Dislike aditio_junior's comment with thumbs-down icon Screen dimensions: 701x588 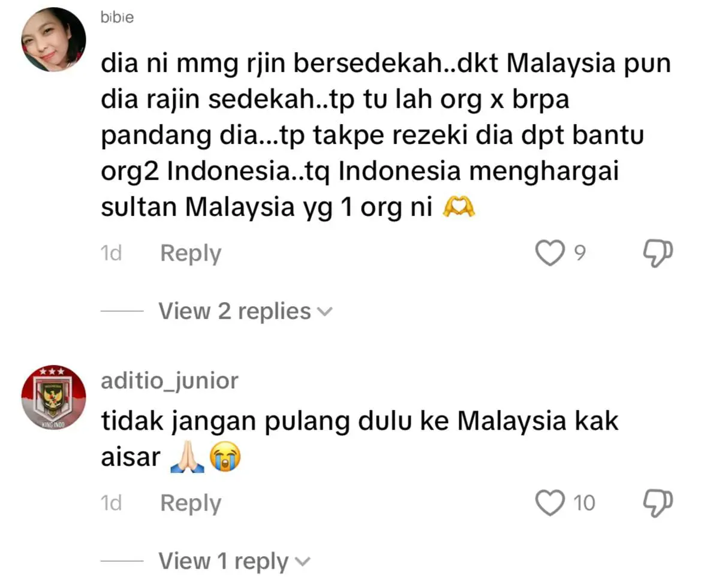(x=658, y=503)
